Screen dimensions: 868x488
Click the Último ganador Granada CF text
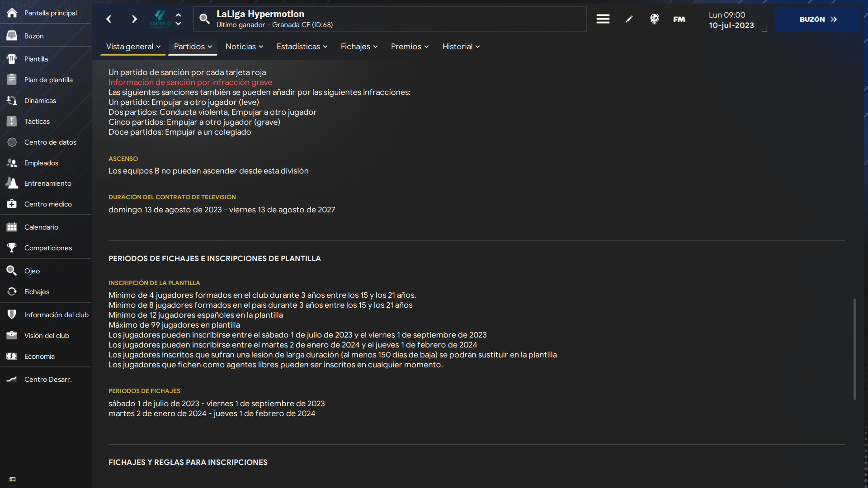pos(274,25)
